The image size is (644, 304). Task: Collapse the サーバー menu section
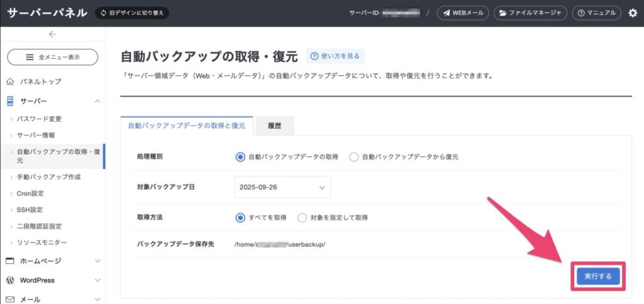97,101
